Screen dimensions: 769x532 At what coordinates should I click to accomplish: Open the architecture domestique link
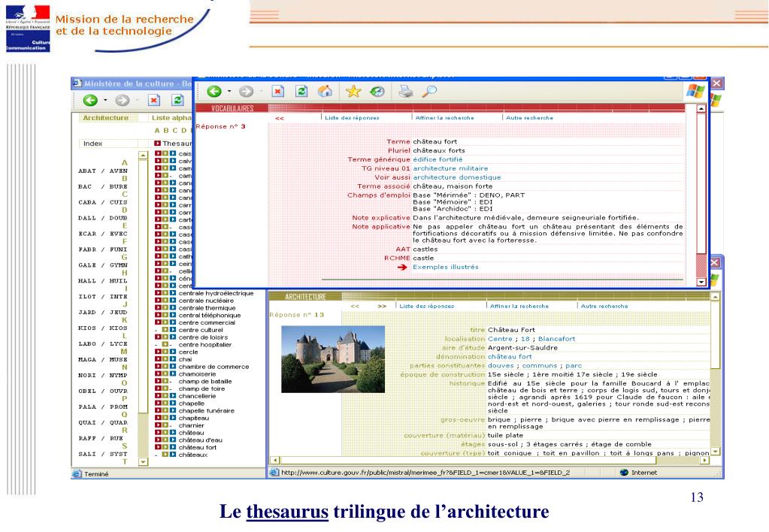(x=456, y=177)
